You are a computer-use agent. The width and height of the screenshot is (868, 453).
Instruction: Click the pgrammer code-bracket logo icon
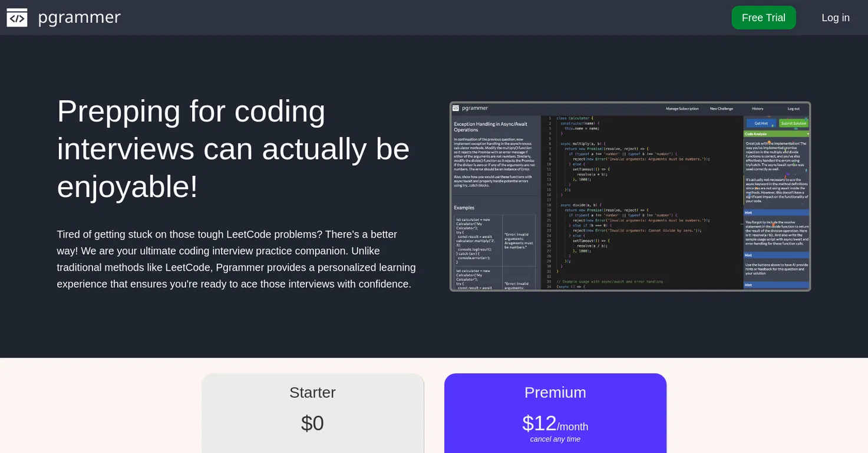pyautogui.click(x=17, y=18)
